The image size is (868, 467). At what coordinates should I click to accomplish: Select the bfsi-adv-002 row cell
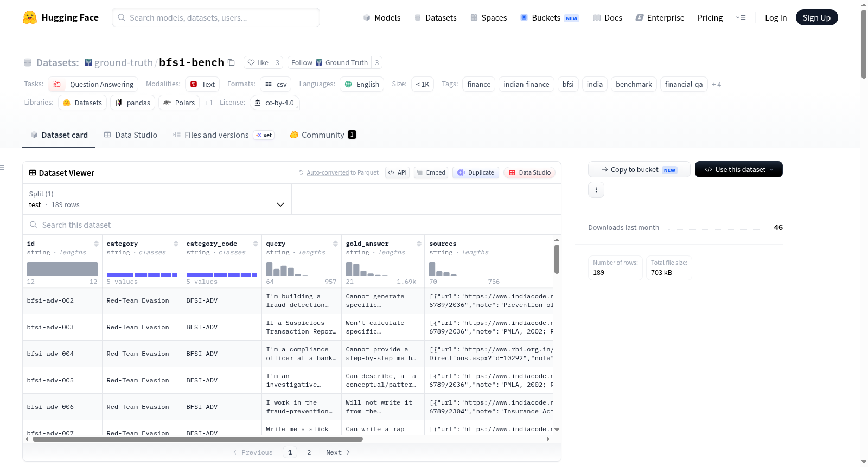tap(62, 300)
